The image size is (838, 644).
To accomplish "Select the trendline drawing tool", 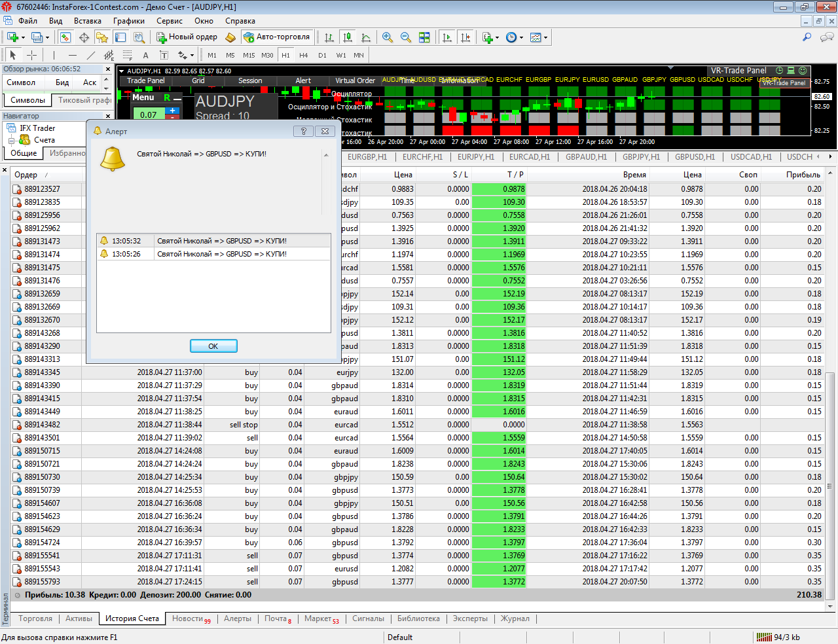I will tap(90, 55).
